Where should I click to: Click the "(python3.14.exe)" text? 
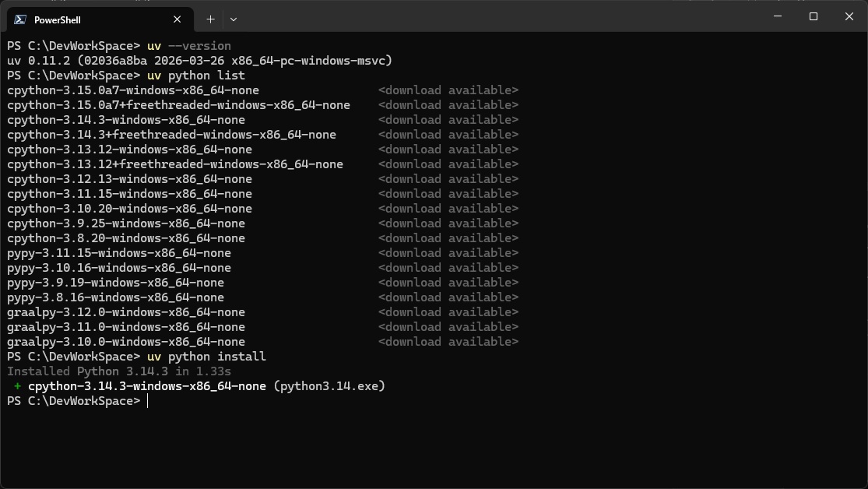coord(329,386)
